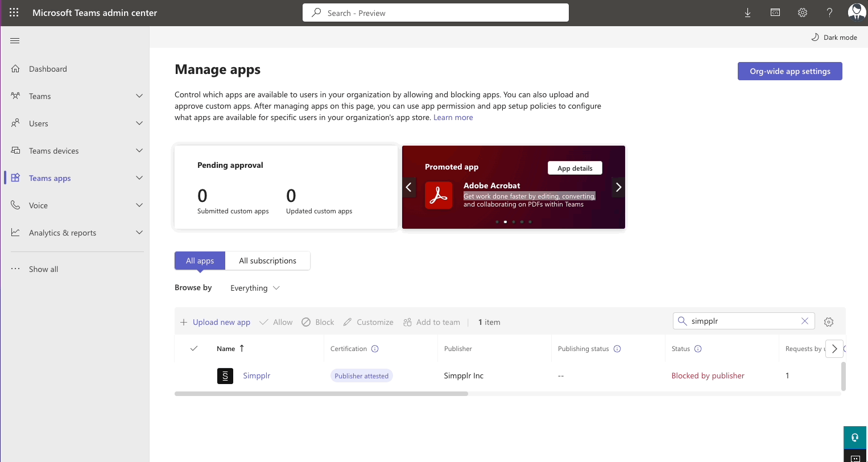Viewport: 868px width, 462px height.
Task: Show previous promoted app
Action: click(408, 187)
